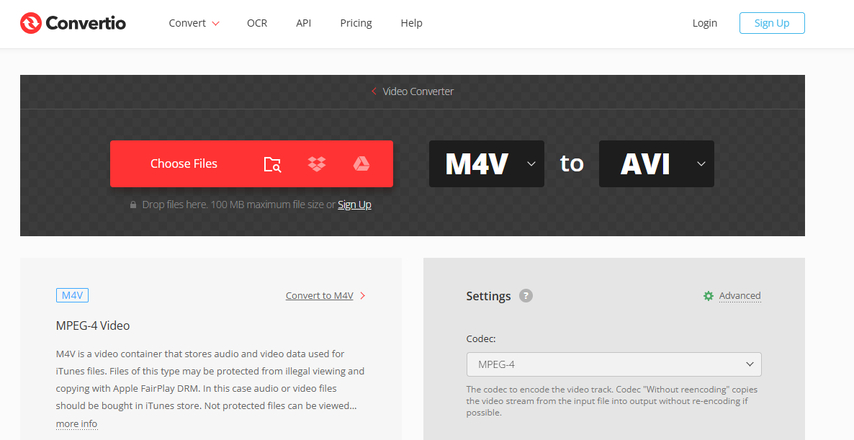Image resolution: width=854 pixels, height=440 pixels.
Task: Click the Codec: label
Action: click(x=481, y=339)
